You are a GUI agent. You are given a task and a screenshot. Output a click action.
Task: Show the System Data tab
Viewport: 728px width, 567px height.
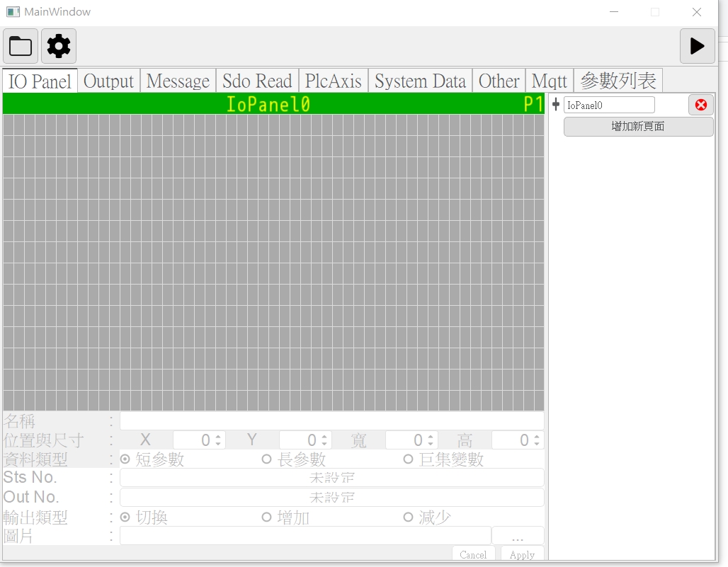click(x=420, y=81)
